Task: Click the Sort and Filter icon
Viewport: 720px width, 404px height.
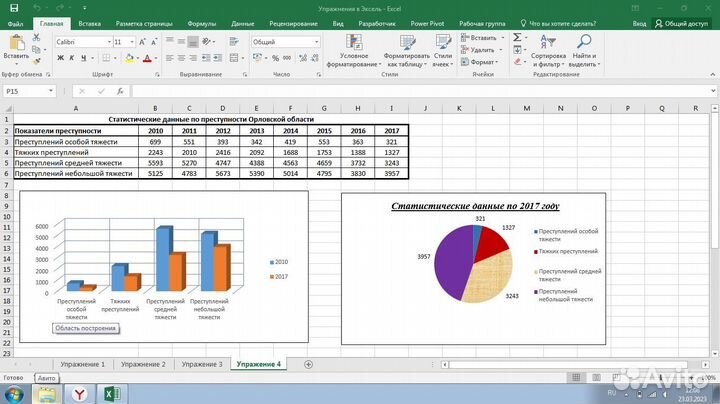Action: click(548, 42)
